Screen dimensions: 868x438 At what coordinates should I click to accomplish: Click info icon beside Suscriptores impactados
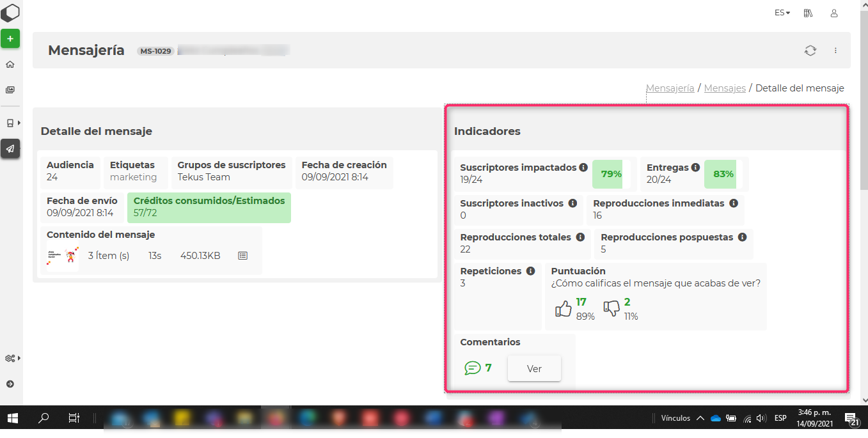tap(583, 168)
